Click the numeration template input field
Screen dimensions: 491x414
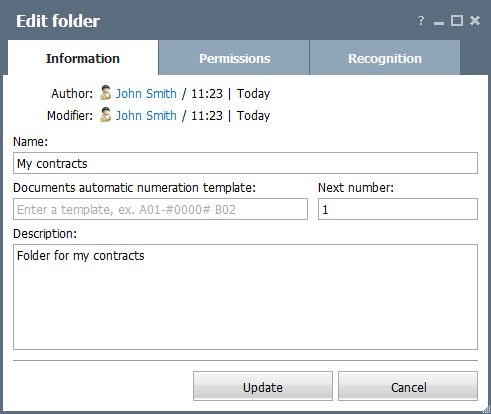click(160, 209)
